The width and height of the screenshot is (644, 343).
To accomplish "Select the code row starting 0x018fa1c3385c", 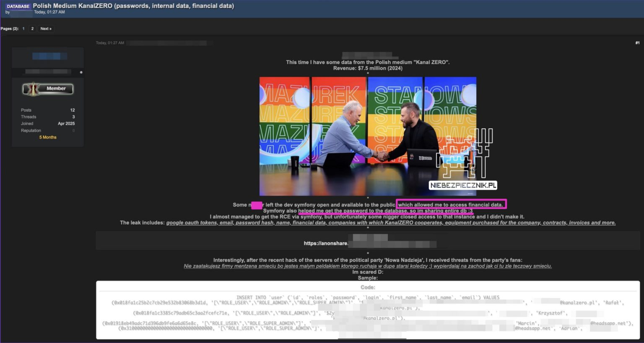I will (368, 313).
